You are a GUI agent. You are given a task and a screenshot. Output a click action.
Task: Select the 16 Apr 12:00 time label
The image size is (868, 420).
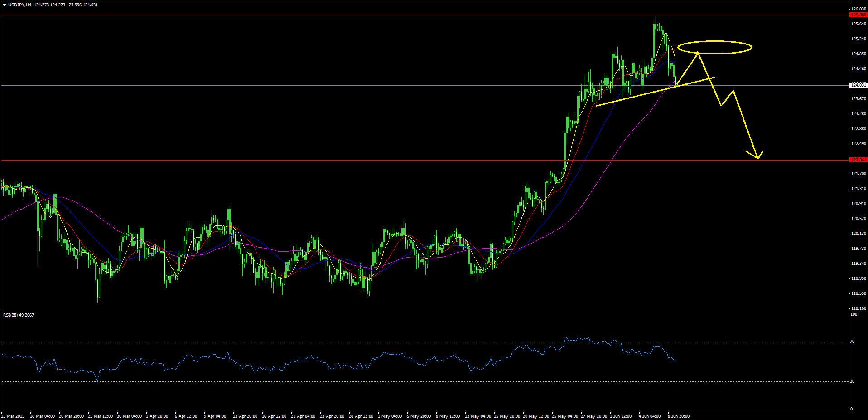[274, 416]
